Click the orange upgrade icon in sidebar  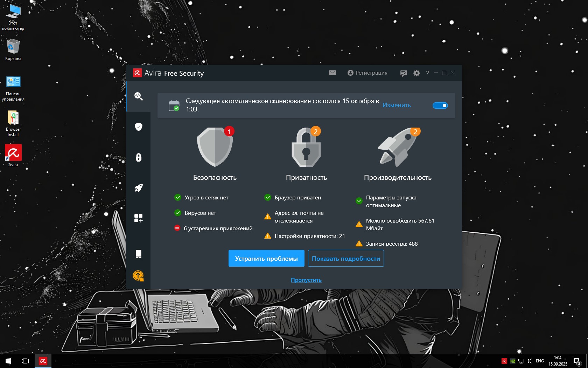139,276
